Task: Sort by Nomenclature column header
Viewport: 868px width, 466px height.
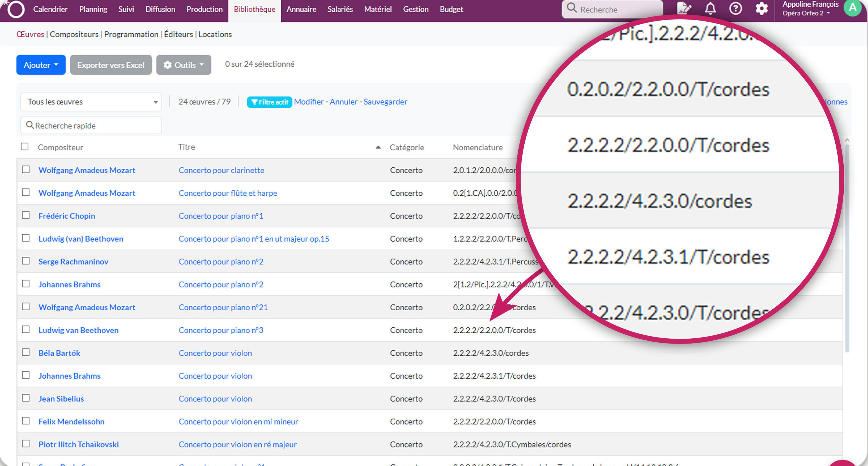Action: (x=477, y=147)
